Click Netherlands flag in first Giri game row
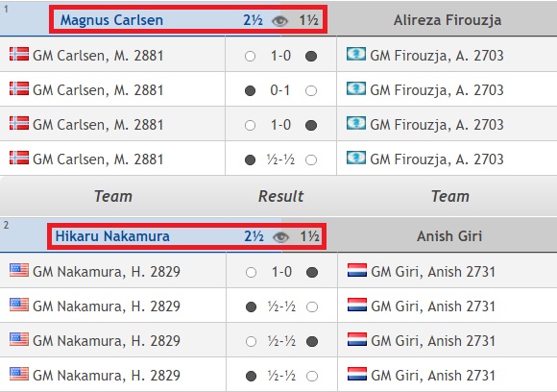This screenshot has height=392, width=557. pos(357,270)
